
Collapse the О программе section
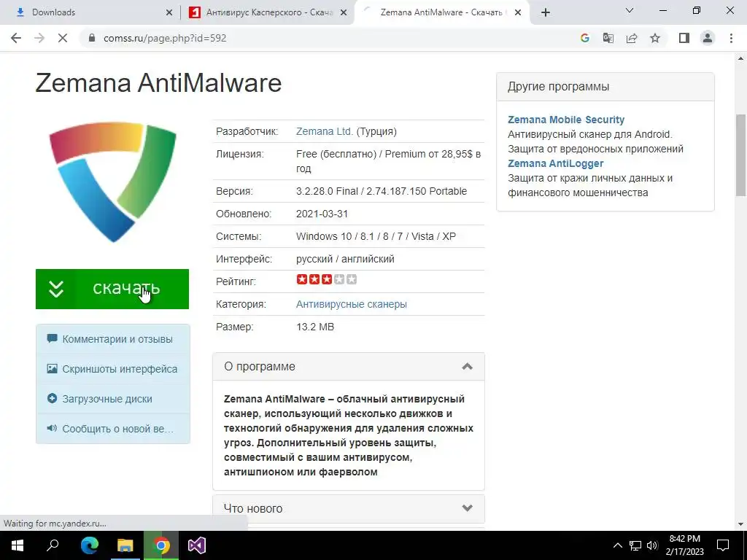[349, 367]
